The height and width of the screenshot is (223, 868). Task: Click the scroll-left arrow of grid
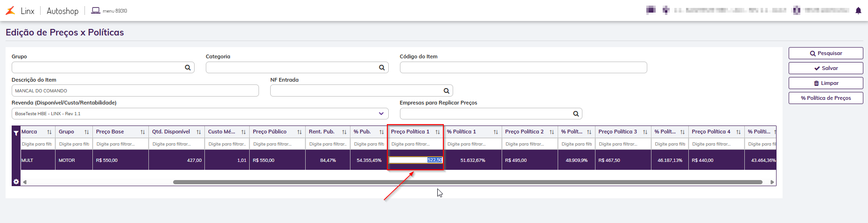click(x=25, y=182)
